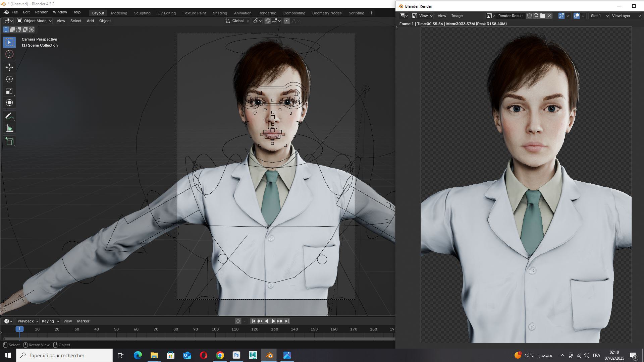Open Photoshop from the Windows taskbar

point(236,355)
